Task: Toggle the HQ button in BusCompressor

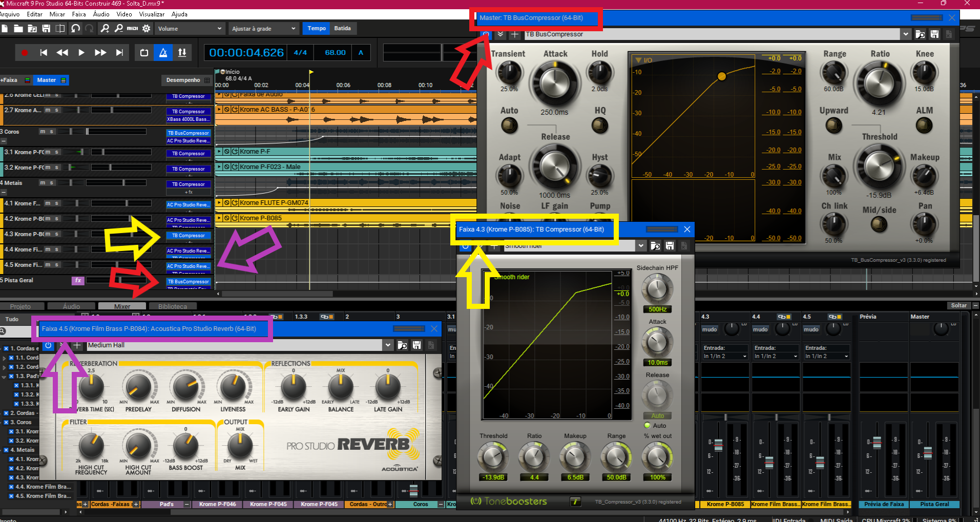Action: point(600,125)
